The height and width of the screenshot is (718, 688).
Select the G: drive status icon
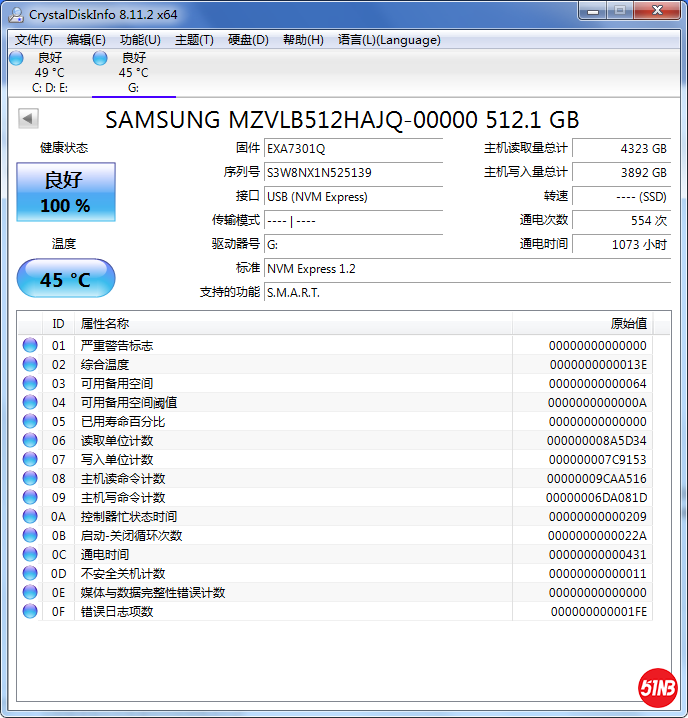(x=100, y=59)
